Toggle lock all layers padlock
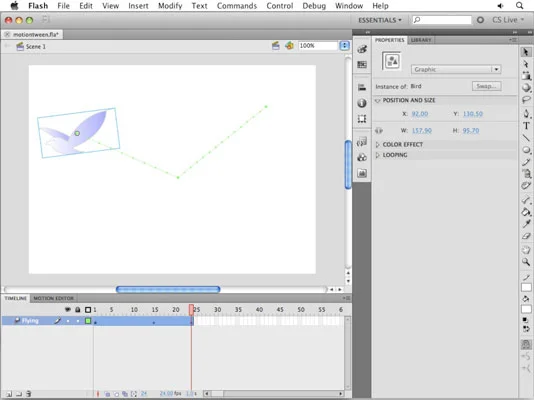The width and height of the screenshot is (534, 400). (78, 309)
